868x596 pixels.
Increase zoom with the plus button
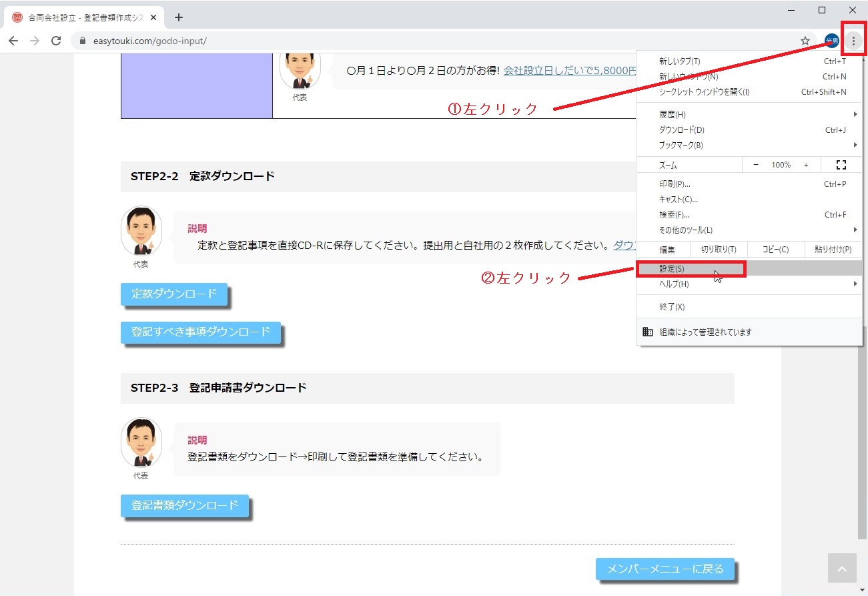(x=806, y=165)
